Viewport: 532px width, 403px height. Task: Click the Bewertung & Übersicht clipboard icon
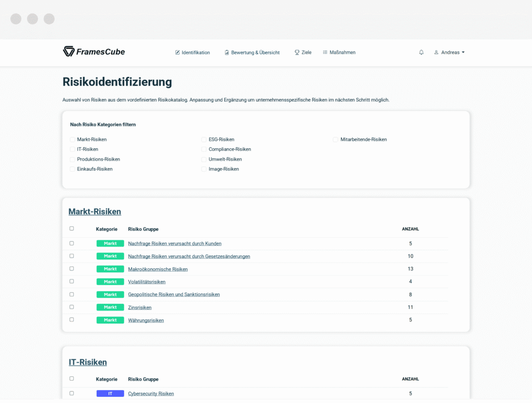(x=227, y=53)
